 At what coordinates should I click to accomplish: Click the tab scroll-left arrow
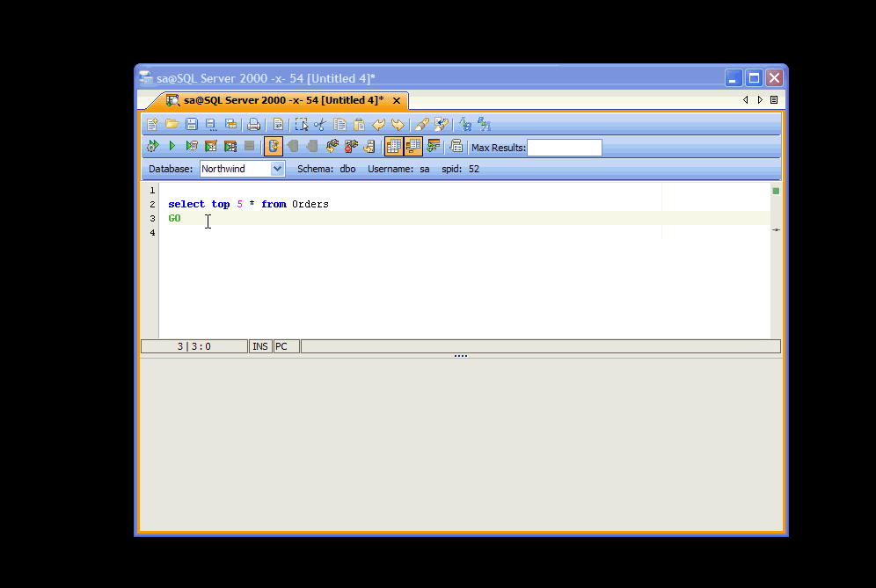745,100
